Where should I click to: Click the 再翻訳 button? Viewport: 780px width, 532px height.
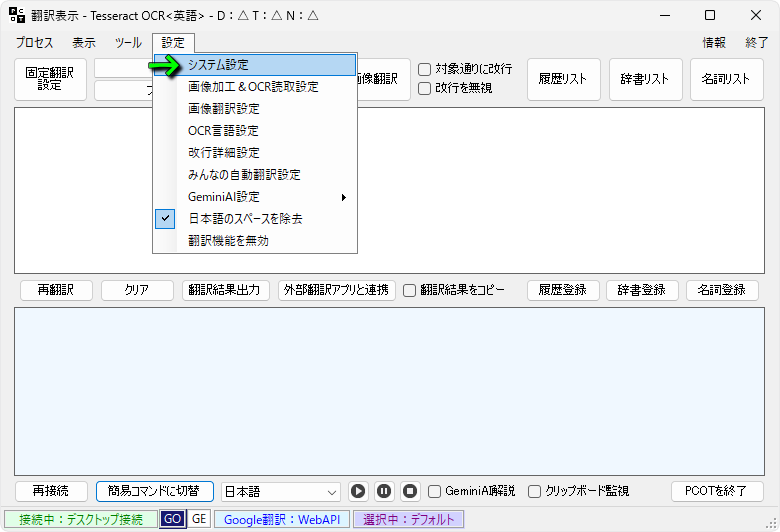[x=56, y=290]
